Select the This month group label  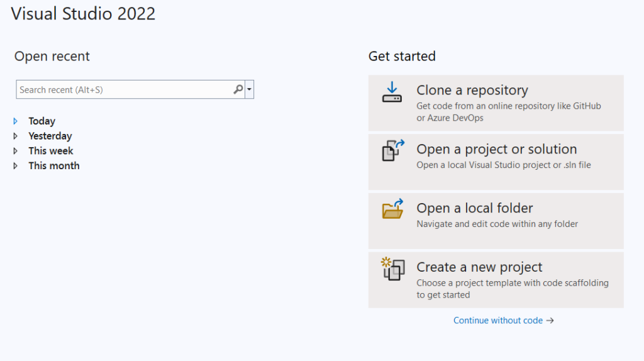click(54, 166)
